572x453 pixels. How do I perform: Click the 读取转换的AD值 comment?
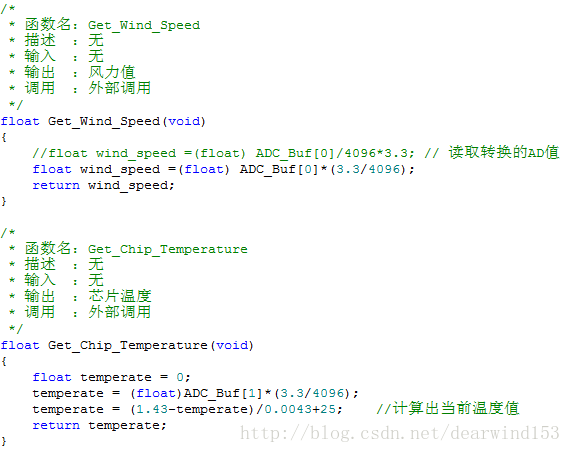(x=504, y=152)
